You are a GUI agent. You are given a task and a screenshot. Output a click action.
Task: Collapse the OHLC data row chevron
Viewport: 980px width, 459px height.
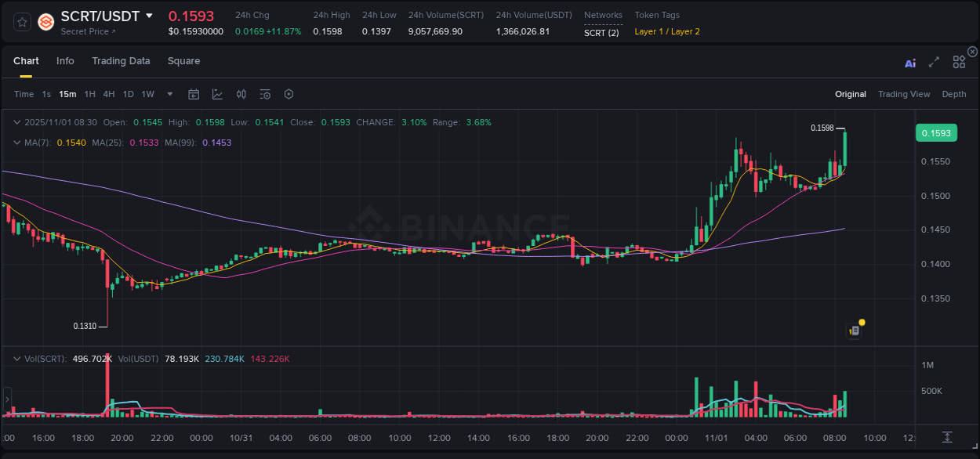coord(17,122)
